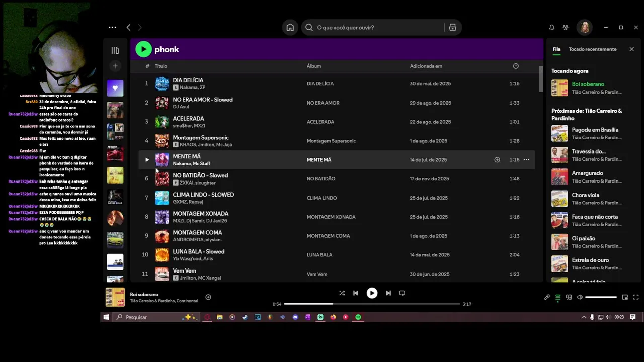Select the Montagem Supersonic track title
This screenshot has width=644, height=362.
tap(201, 137)
